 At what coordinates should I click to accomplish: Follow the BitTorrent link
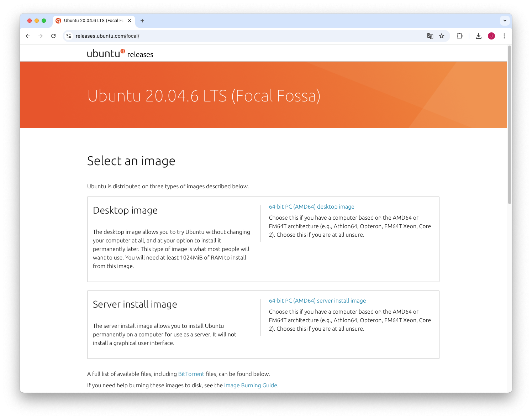pos(191,374)
